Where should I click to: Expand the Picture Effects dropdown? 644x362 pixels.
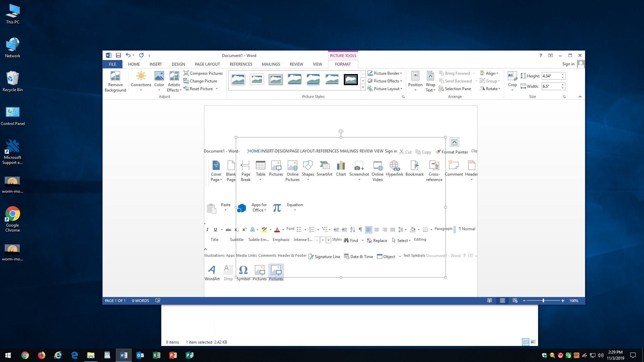tap(385, 81)
